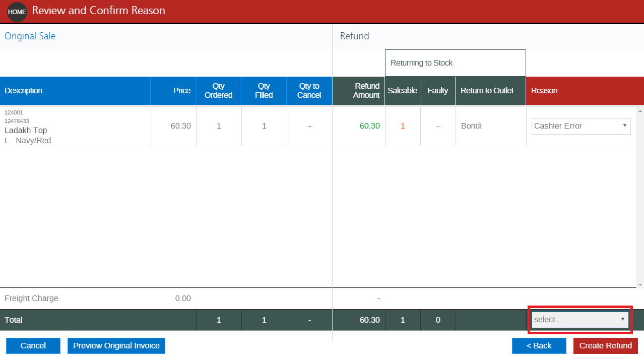Click the Qty to Cancel dash for Ladakh Top
This screenshot has width=644, height=361.
click(309, 126)
